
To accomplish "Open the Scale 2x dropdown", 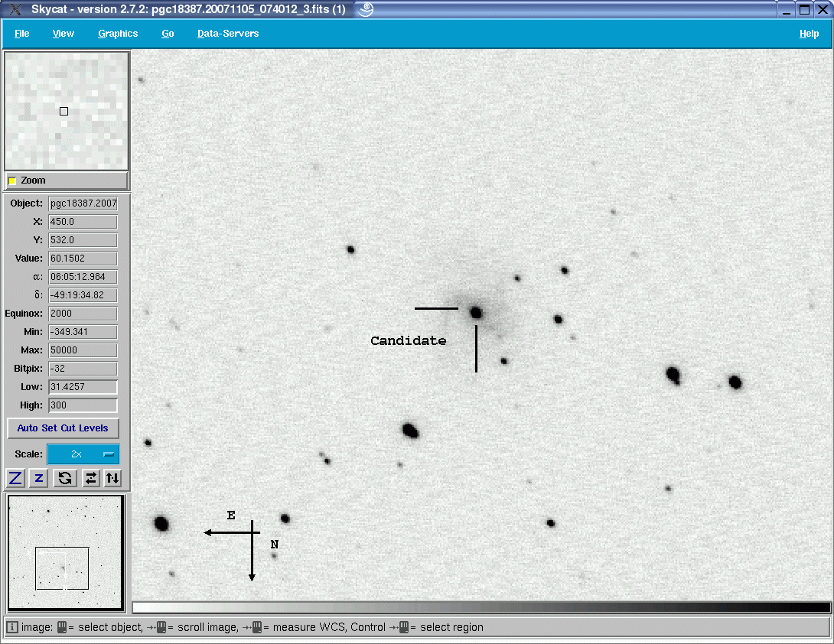I will 83,454.
